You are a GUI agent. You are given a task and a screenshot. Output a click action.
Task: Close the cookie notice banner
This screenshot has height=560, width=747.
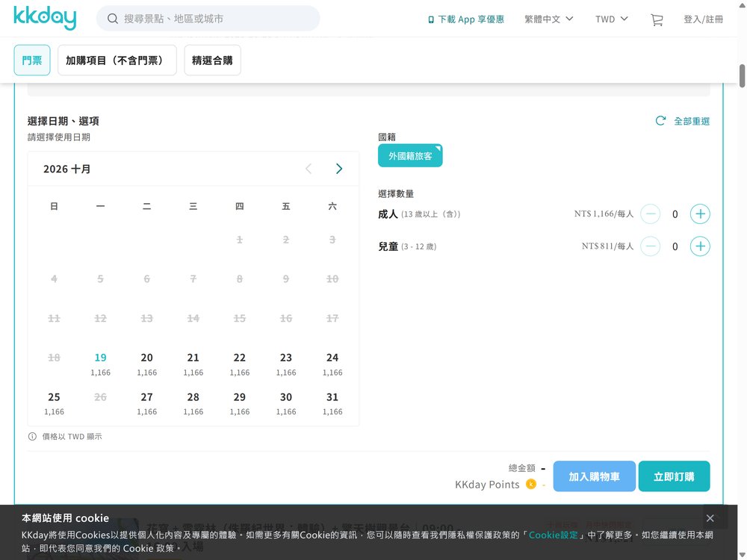point(710,518)
